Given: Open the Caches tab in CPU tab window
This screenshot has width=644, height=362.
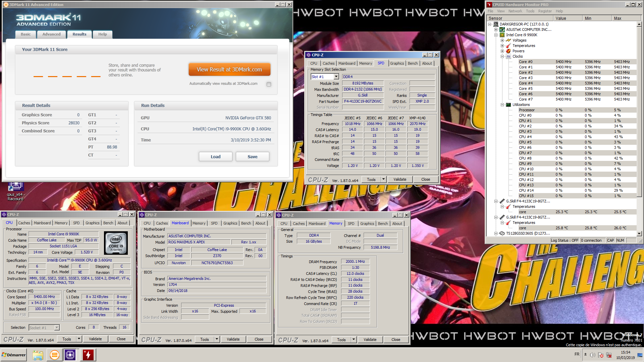Looking at the screenshot, I should tap(24, 223).
